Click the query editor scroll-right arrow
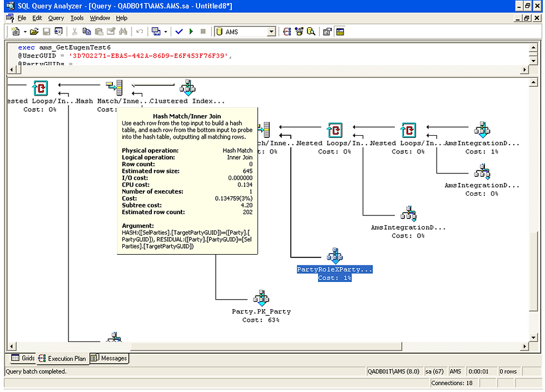 tap(524, 70)
